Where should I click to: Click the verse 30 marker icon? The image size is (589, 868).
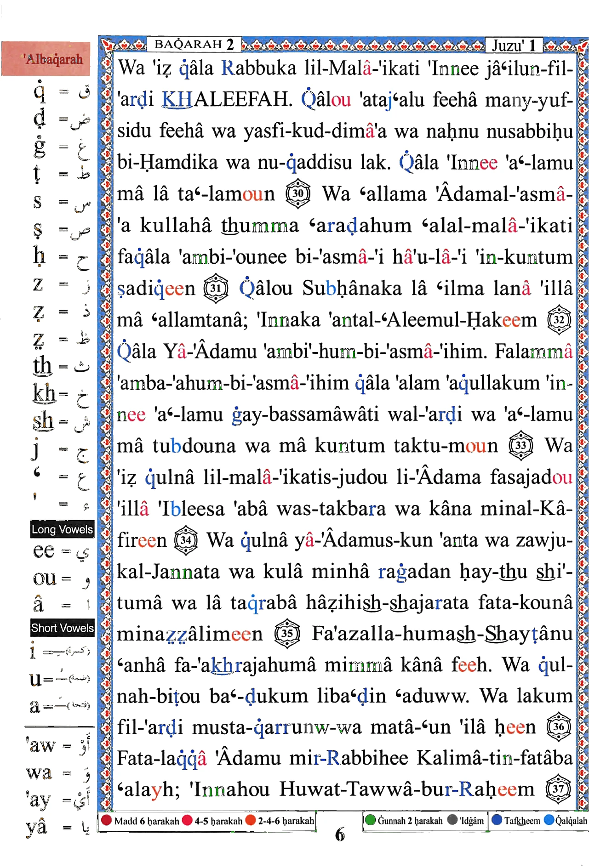click(298, 193)
